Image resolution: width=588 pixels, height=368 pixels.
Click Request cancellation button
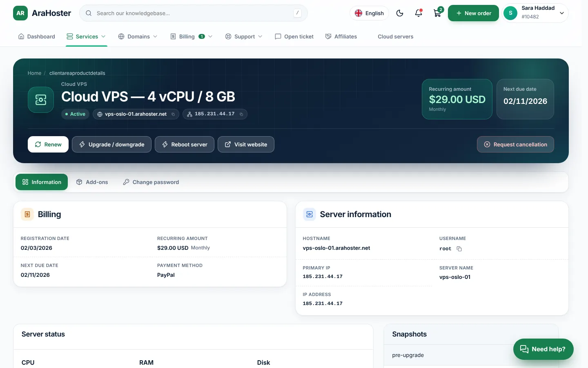tap(515, 144)
